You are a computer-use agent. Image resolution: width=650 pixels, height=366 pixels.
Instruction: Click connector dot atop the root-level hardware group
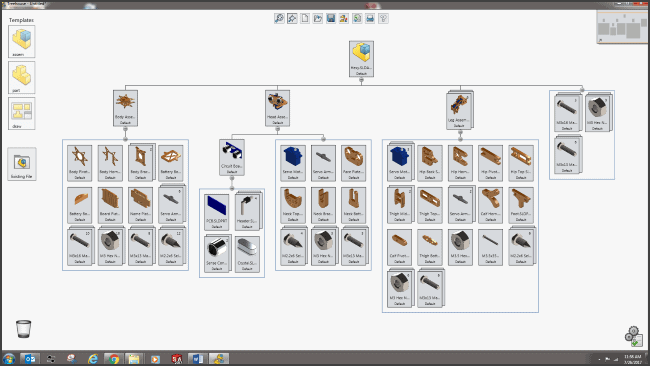pos(582,90)
